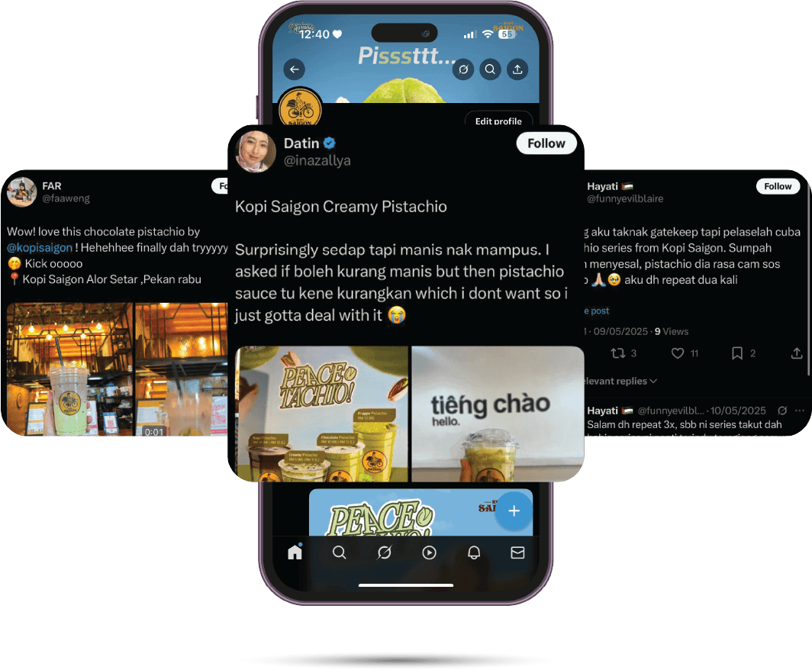Bookmark Hayati's post
The width and height of the screenshot is (812, 670).
737,353
